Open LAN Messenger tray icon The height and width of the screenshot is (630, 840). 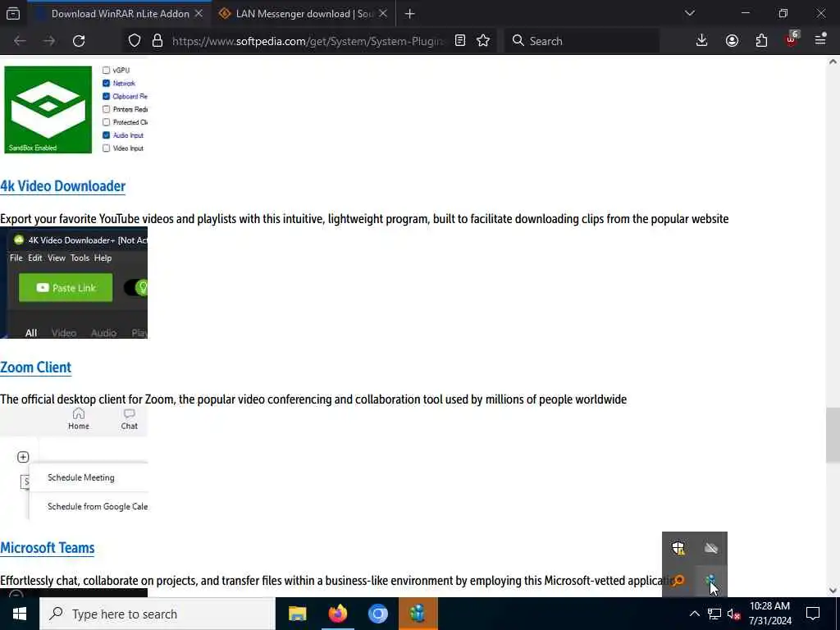coord(711,581)
